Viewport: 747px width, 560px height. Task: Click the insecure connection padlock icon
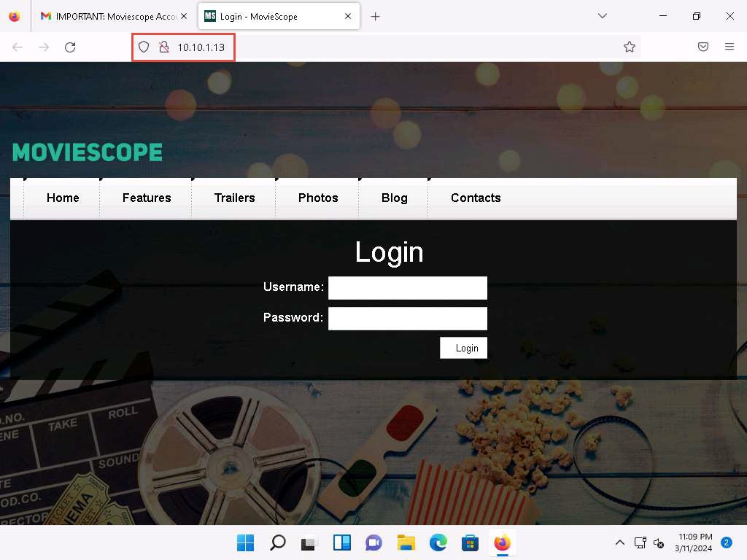(x=164, y=47)
